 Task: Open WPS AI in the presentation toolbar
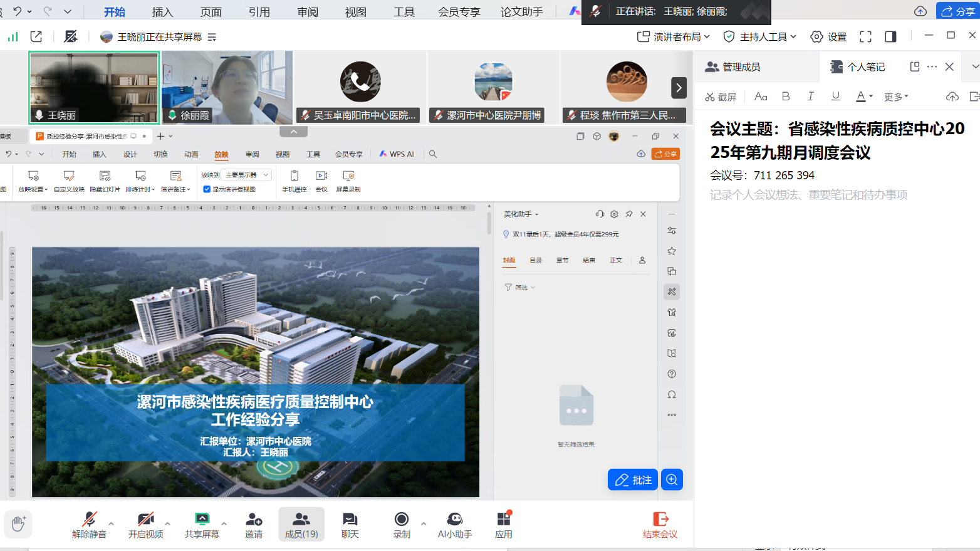tap(397, 154)
